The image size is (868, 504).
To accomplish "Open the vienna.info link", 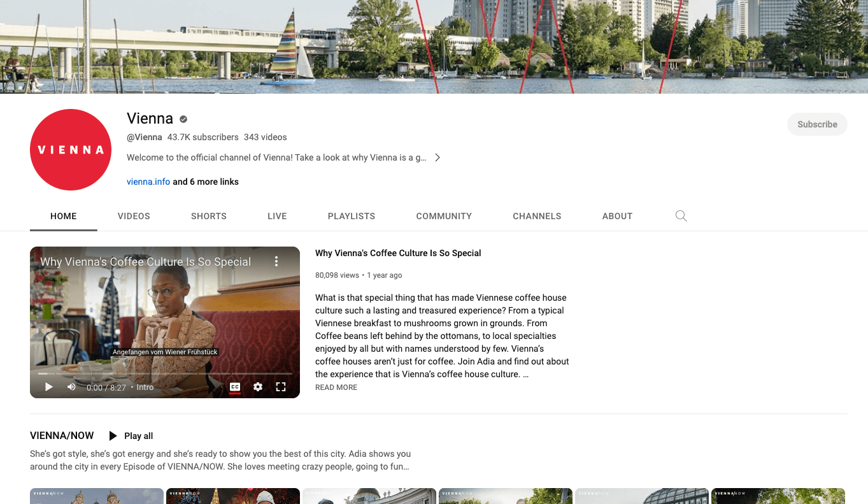I will point(148,182).
